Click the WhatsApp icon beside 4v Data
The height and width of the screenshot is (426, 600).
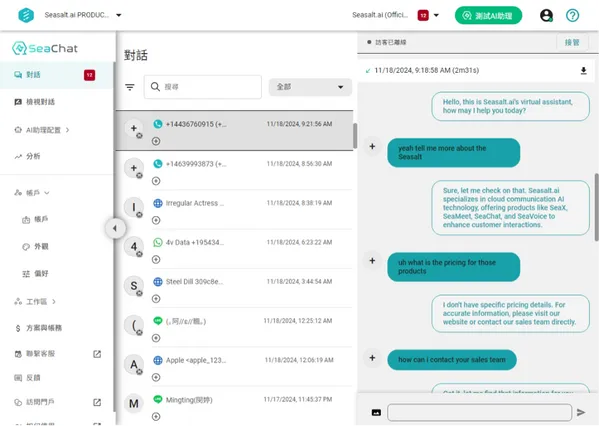point(158,242)
